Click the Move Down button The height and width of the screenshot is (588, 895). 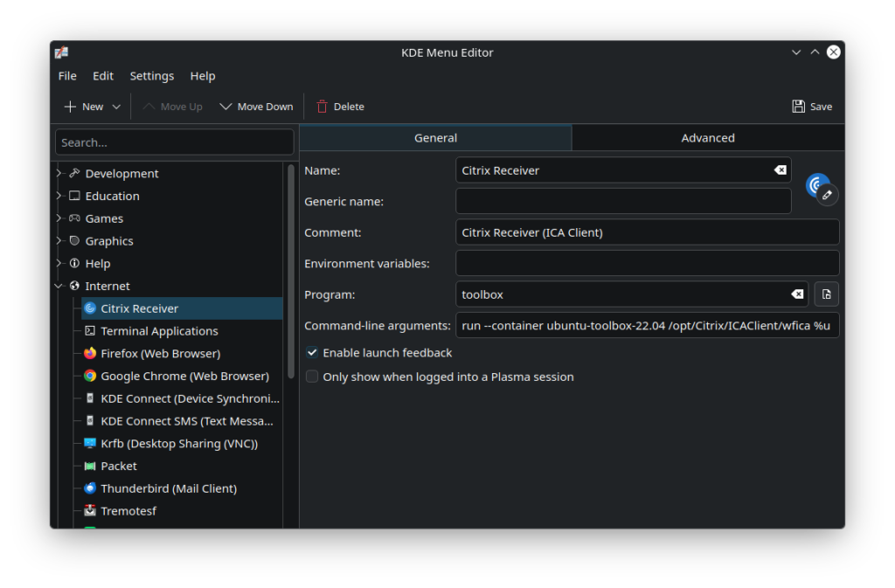click(256, 107)
